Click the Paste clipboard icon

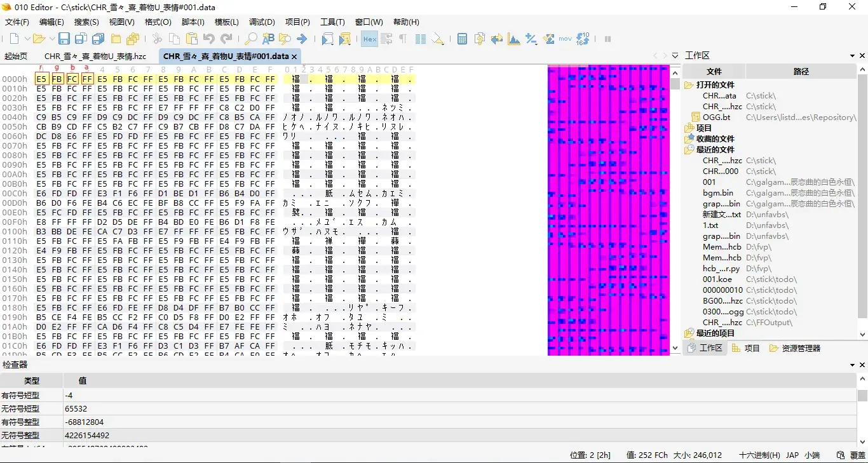click(x=191, y=39)
